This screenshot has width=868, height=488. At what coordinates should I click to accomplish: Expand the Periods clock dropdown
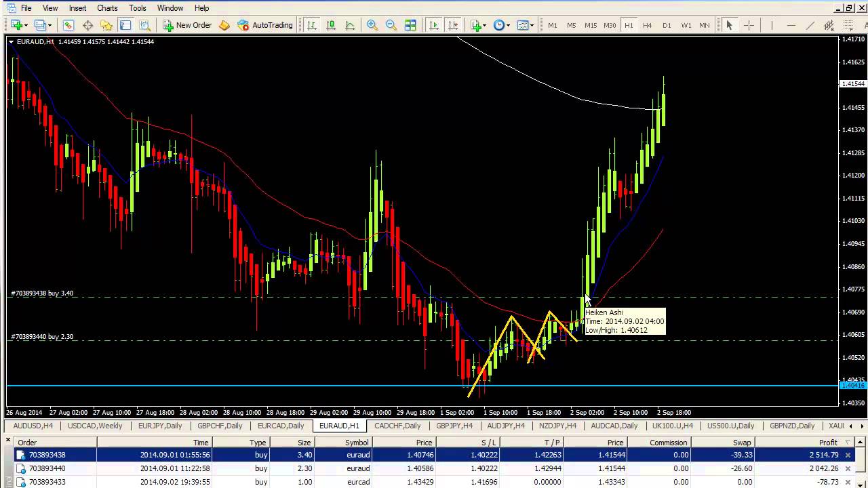point(509,25)
